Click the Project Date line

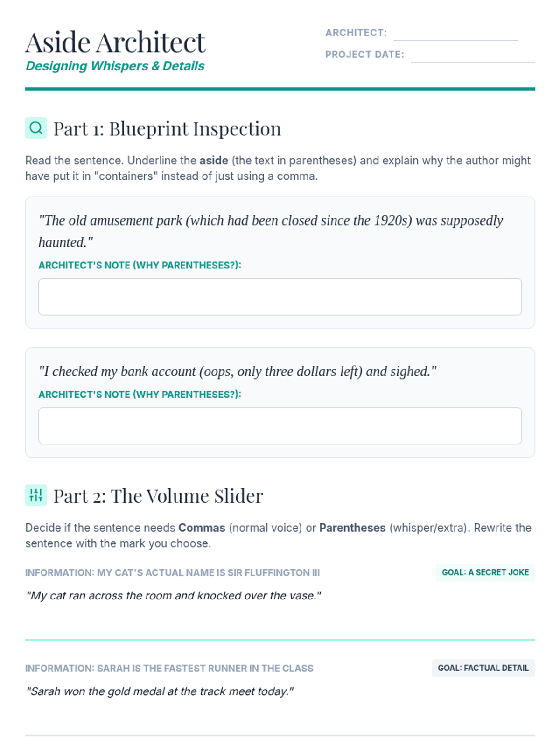[x=472, y=55]
